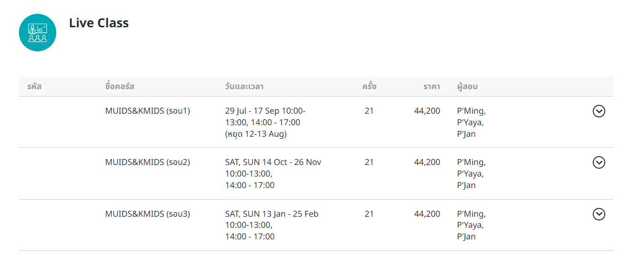
Task: Select the MUIDS&KMIDS (รอบ2) course name
Action: (x=148, y=162)
